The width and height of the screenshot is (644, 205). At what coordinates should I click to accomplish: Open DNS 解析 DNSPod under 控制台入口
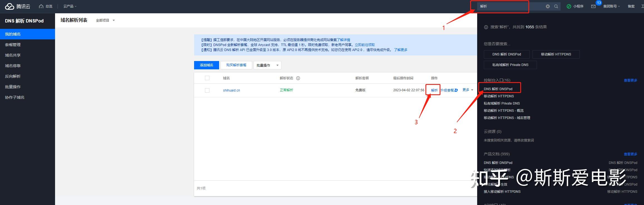point(498,89)
